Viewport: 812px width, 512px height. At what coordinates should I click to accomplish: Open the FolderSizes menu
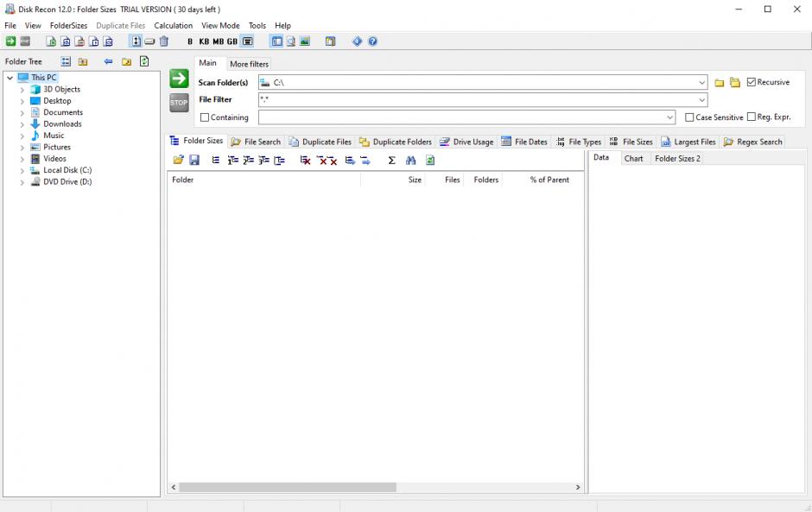(x=68, y=25)
